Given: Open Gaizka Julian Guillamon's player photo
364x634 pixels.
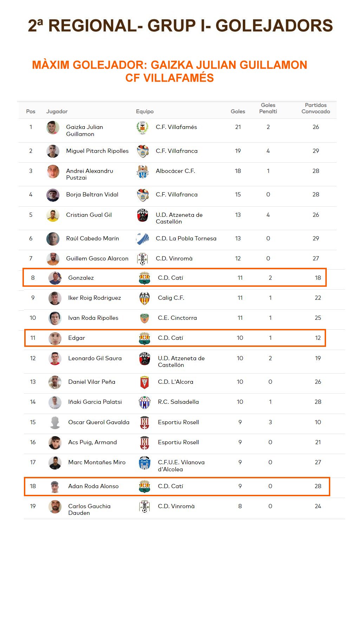Looking at the screenshot, I should pos(53,128).
